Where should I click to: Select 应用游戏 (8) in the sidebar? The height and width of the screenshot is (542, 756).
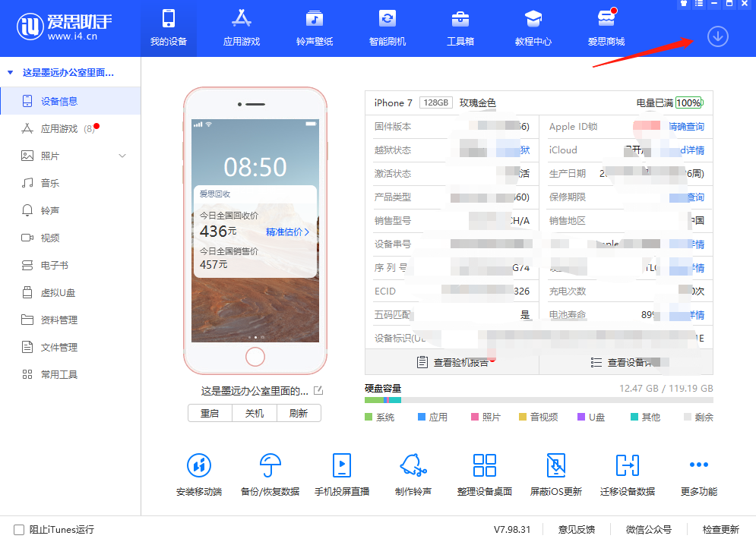71,128
